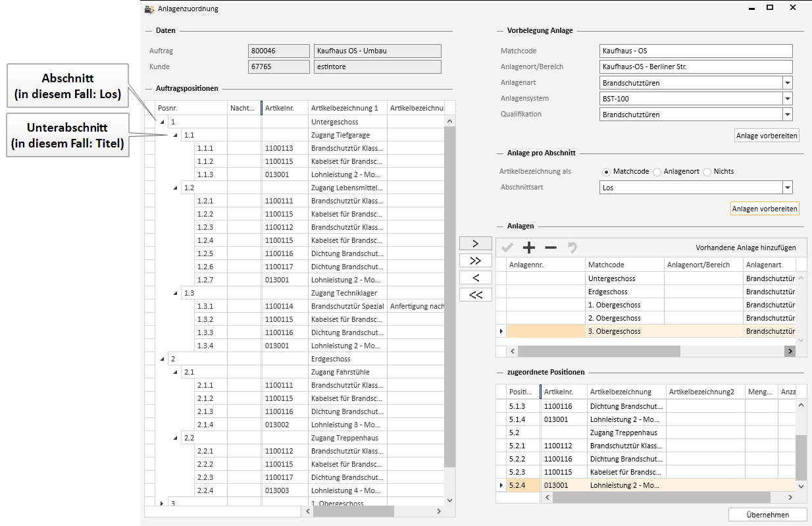This screenshot has width=812, height=526.
Task: Select position row 2.2.4 Lohnleistung 4
Action: [295, 490]
